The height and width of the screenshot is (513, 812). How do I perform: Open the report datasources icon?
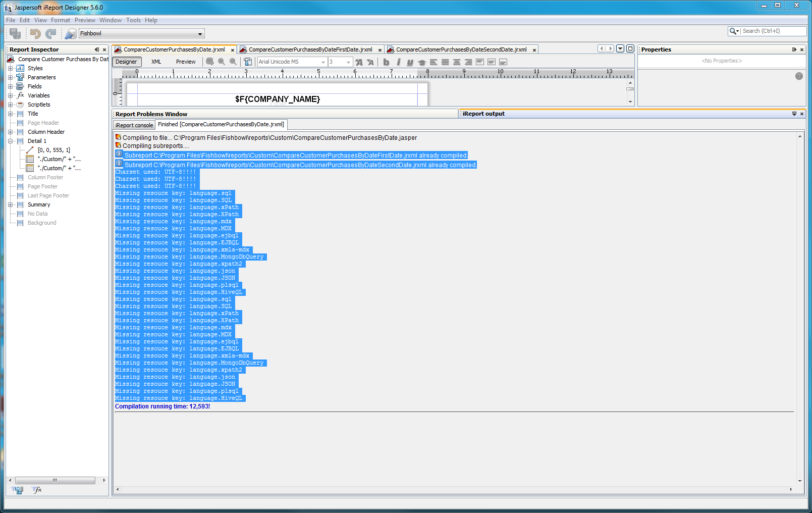71,33
